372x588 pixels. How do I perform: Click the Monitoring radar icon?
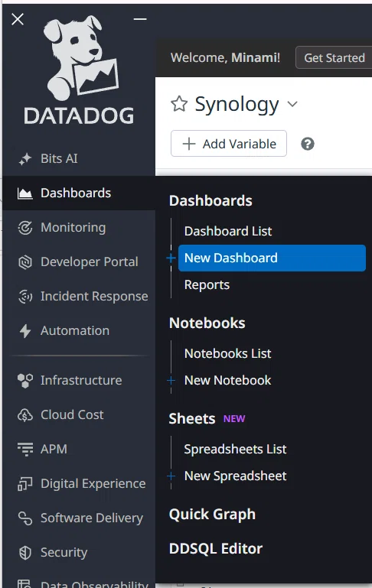coord(25,228)
